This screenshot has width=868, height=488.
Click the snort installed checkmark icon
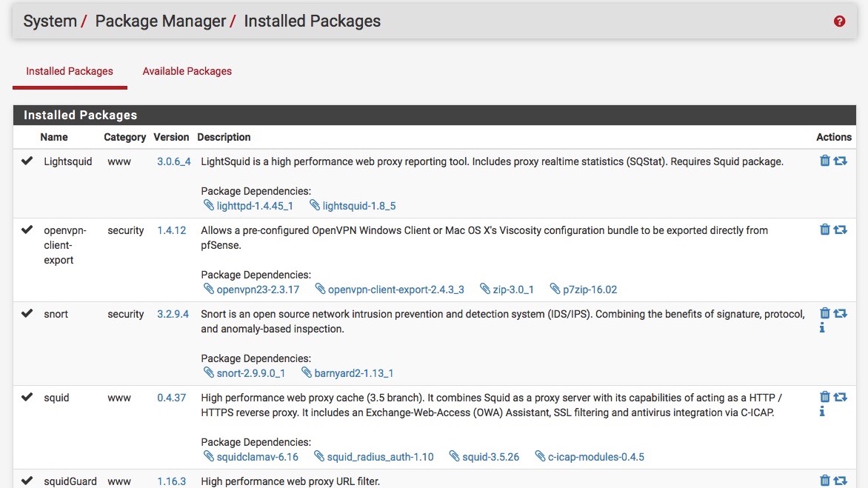click(27, 313)
